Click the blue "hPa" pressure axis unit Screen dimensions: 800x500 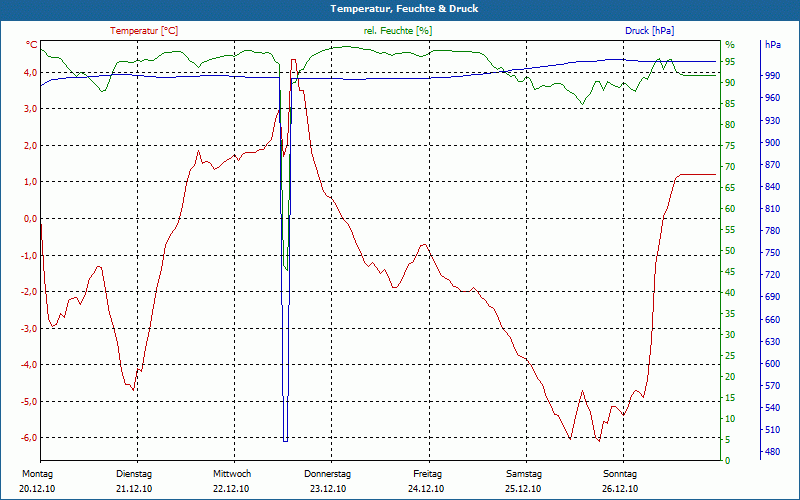[x=773, y=45]
